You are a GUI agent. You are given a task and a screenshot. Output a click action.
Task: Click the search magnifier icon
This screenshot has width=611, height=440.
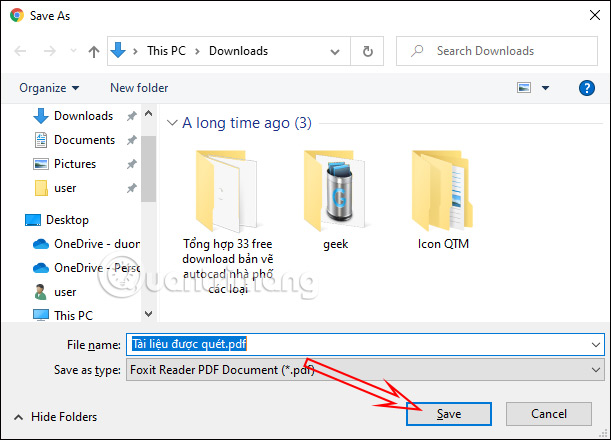click(x=417, y=51)
